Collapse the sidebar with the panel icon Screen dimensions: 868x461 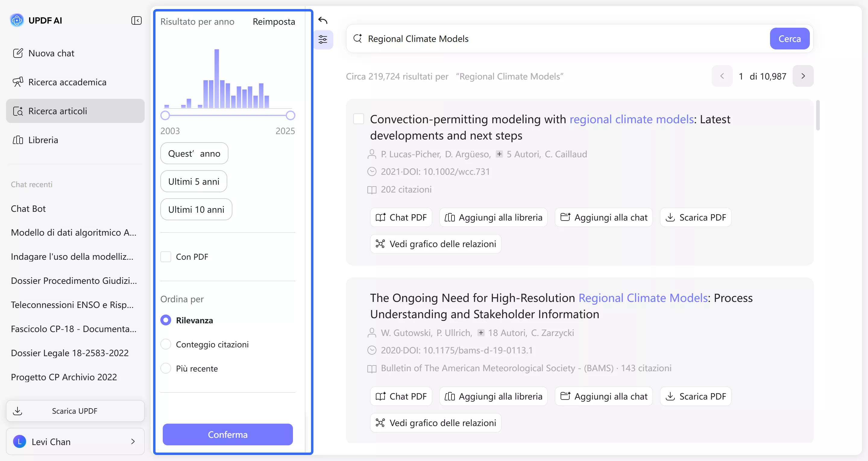[x=136, y=20]
